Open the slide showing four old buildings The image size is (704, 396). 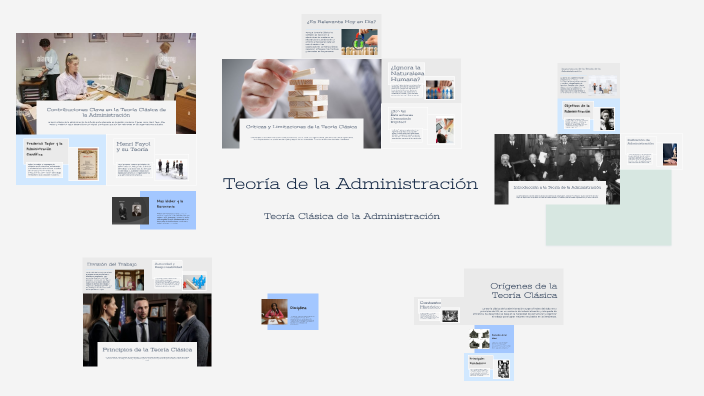[x=491, y=339]
